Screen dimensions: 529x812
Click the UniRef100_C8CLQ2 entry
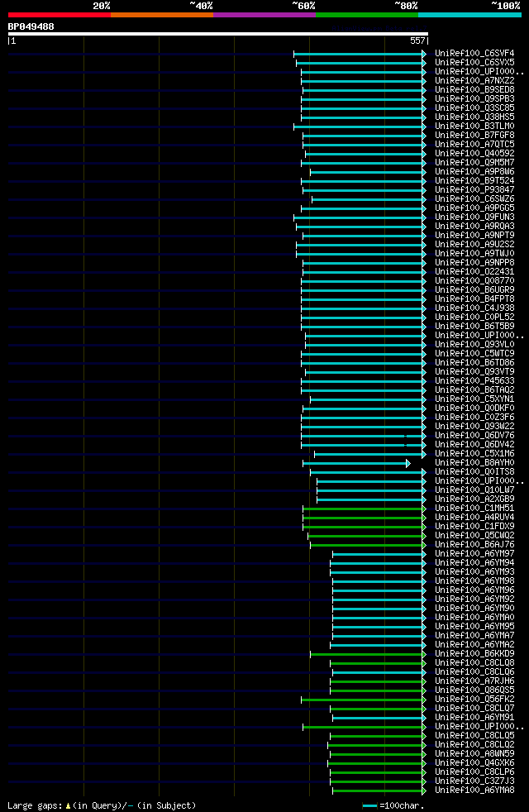click(x=474, y=745)
